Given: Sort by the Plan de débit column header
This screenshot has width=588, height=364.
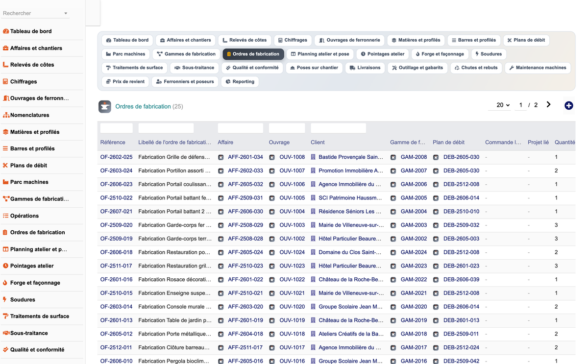Looking at the screenshot, I should (448, 143).
